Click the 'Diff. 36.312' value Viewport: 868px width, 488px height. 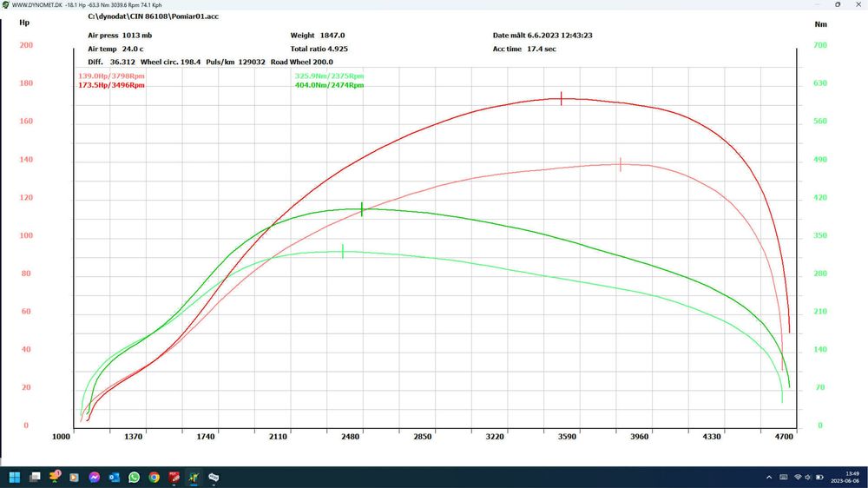tap(111, 62)
